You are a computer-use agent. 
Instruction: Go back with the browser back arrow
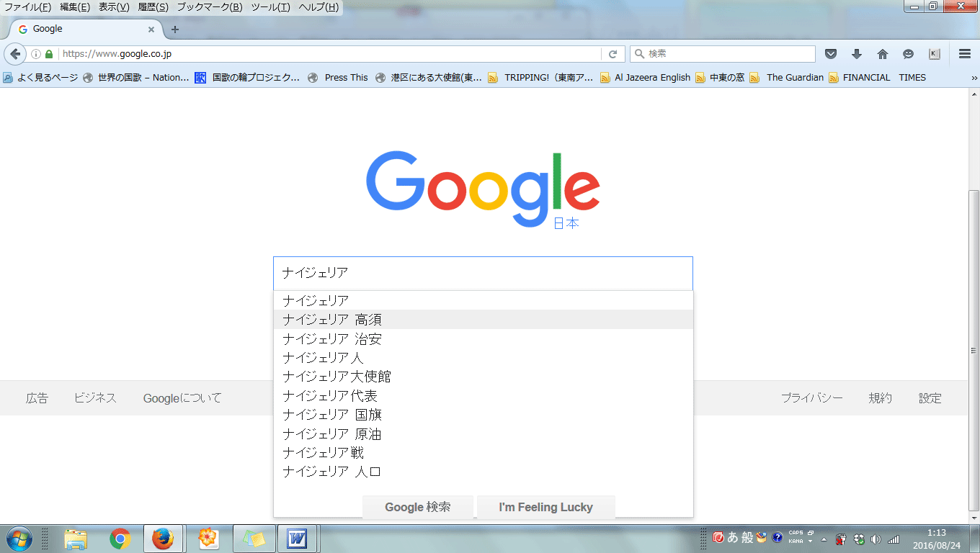(15, 54)
